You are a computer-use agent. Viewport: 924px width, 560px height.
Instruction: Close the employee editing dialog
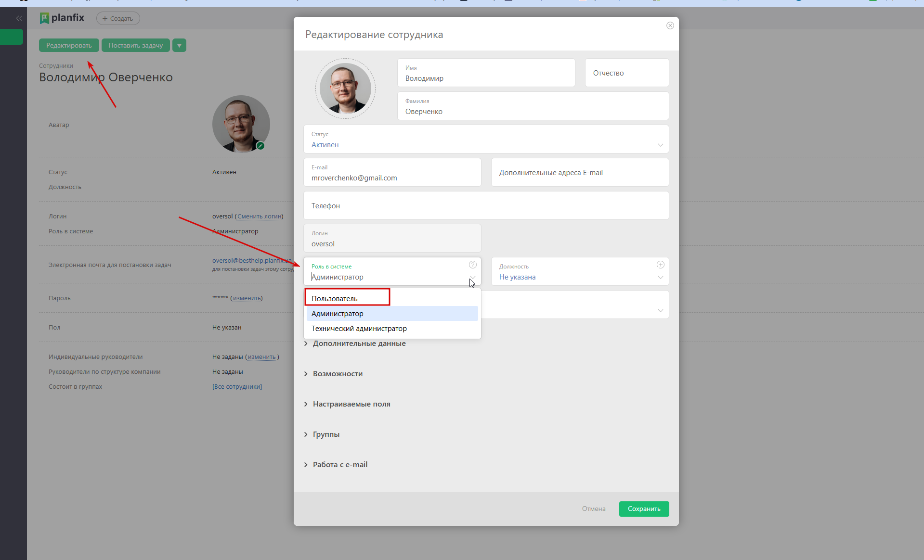pyautogui.click(x=670, y=25)
